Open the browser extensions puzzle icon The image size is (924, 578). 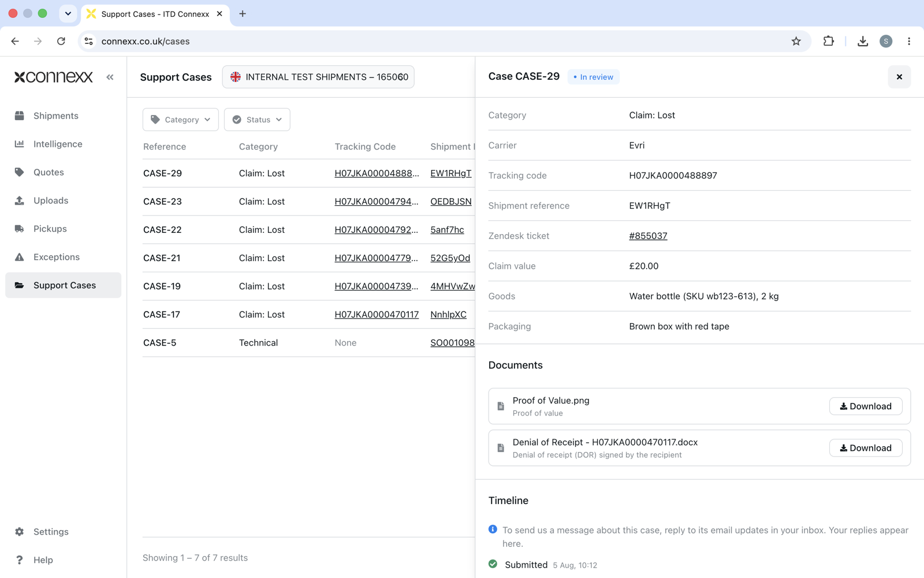point(828,41)
